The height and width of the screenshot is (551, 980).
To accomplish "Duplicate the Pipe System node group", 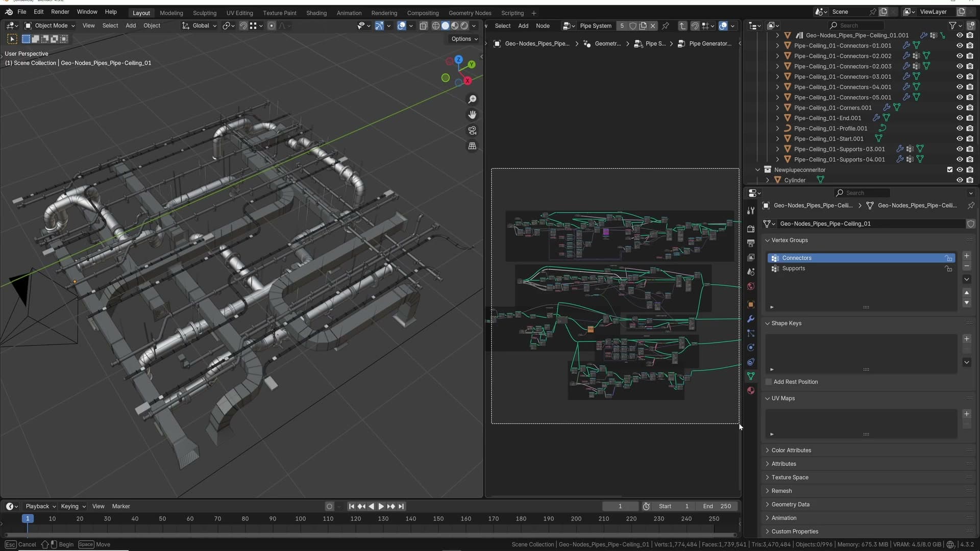I will 643,26.
